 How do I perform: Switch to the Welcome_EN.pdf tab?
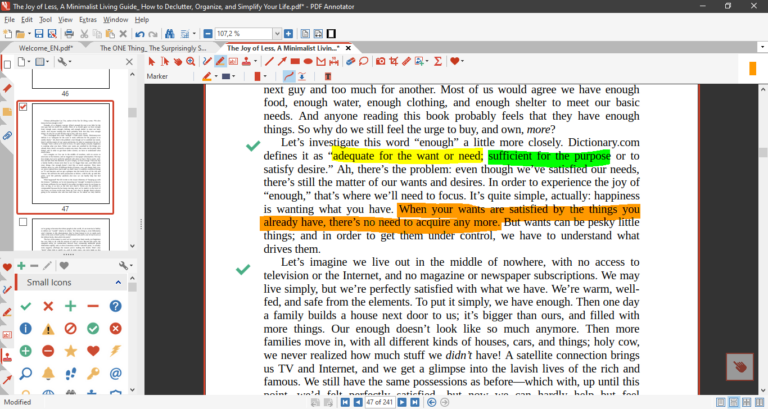43,47
